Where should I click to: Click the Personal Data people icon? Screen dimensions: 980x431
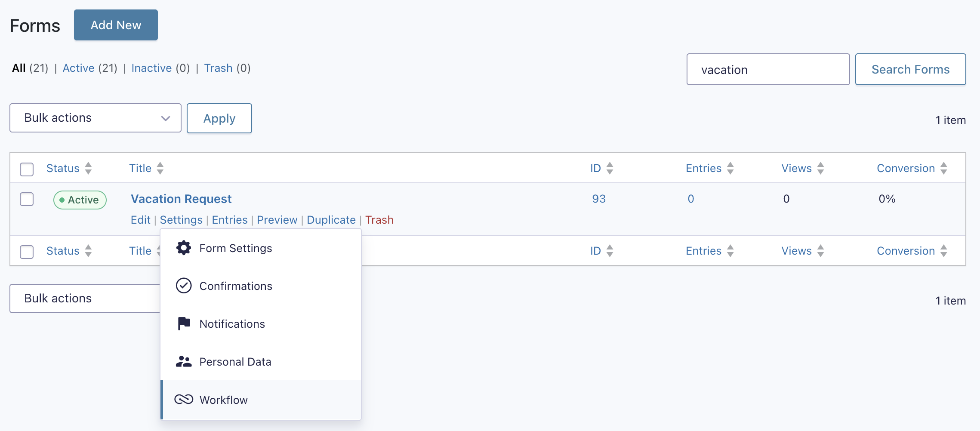[184, 361]
